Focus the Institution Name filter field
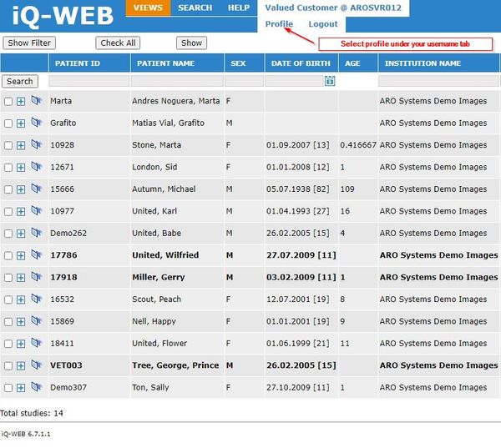The height and width of the screenshot is (448, 501). point(438,81)
